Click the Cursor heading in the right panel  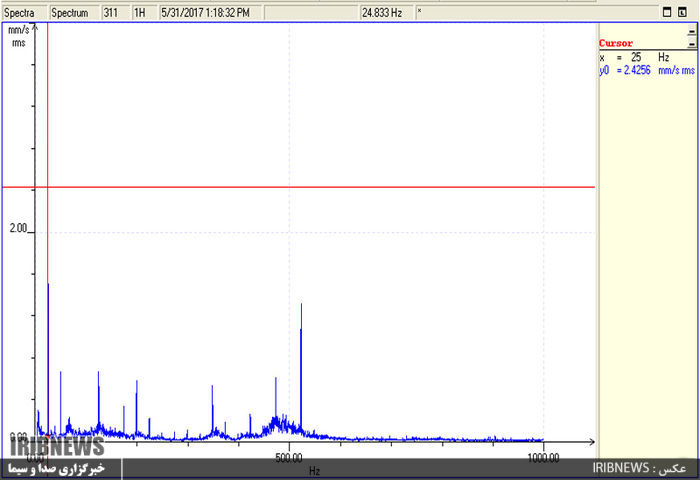click(616, 43)
